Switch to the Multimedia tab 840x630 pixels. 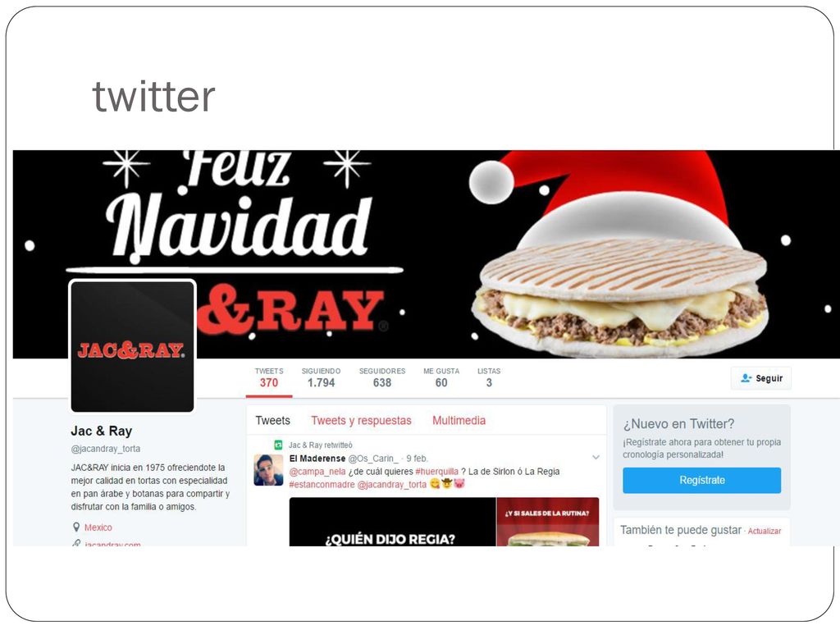459,421
